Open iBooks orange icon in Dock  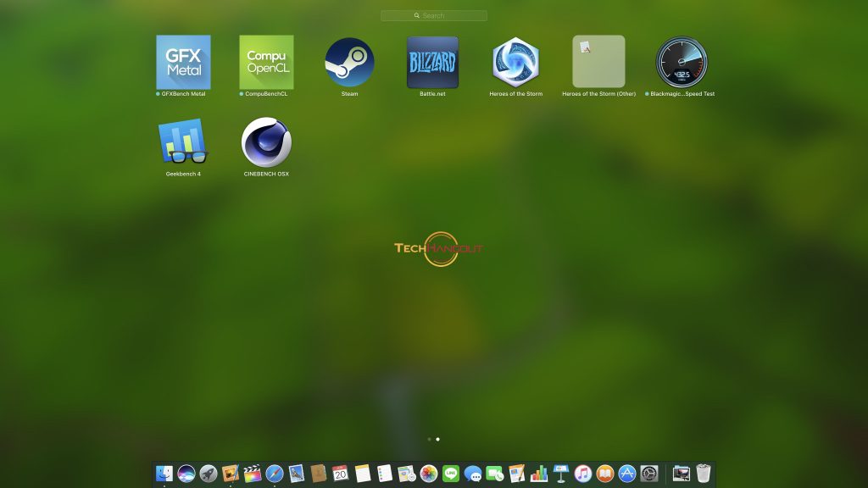coord(605,474)
